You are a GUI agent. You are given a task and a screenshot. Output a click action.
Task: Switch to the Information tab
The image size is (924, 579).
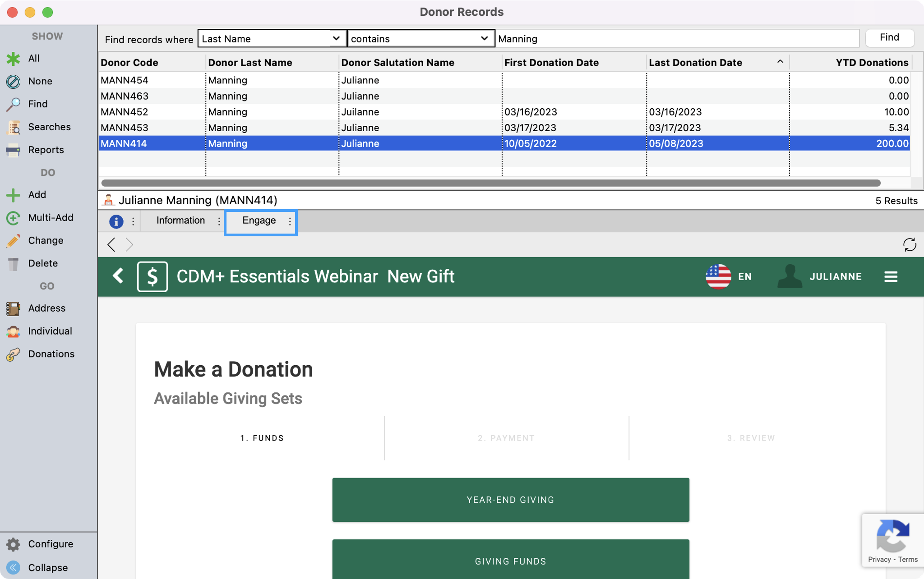[x=180, y=221]
